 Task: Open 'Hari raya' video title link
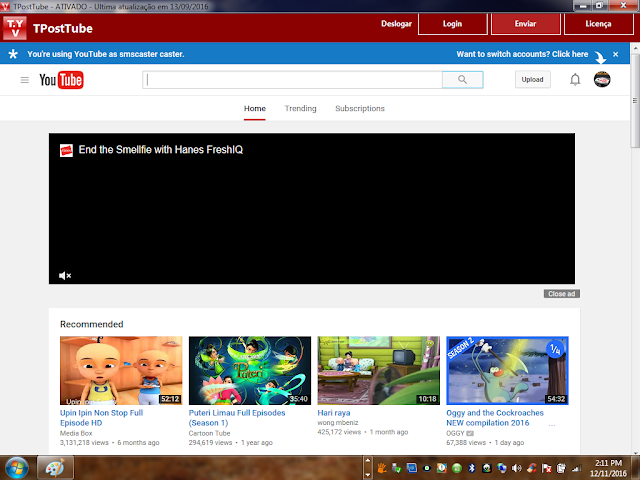pos(333,413)
